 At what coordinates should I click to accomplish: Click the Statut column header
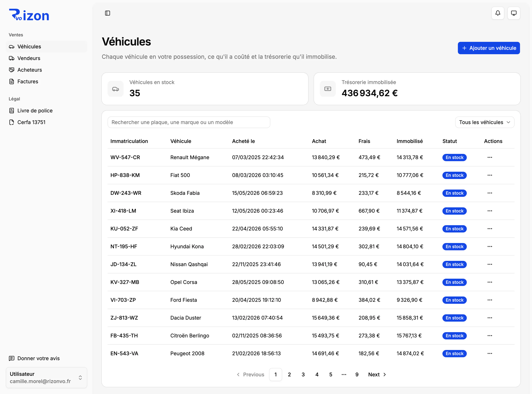coord(450,141)
